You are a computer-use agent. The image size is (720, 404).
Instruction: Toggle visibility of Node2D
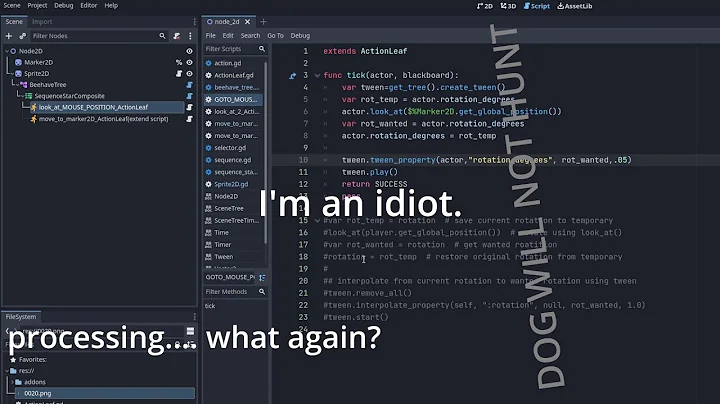(x=189, y=51)
